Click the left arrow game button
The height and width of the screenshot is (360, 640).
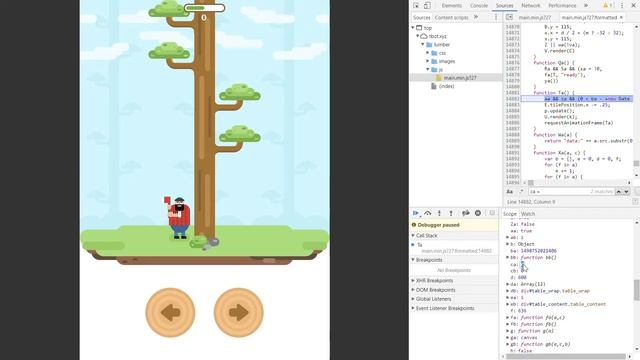click(x=170, y=313)
